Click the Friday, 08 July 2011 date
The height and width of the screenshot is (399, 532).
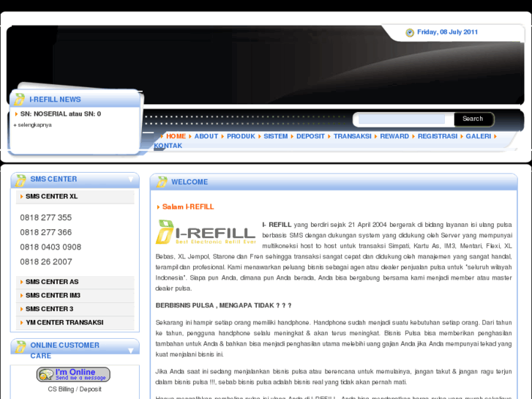pyautogui.click(x=447, y=32)
